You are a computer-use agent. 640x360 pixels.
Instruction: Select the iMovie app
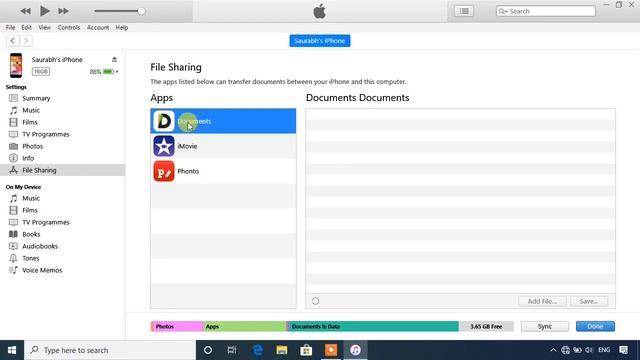(x=223, y=146)
